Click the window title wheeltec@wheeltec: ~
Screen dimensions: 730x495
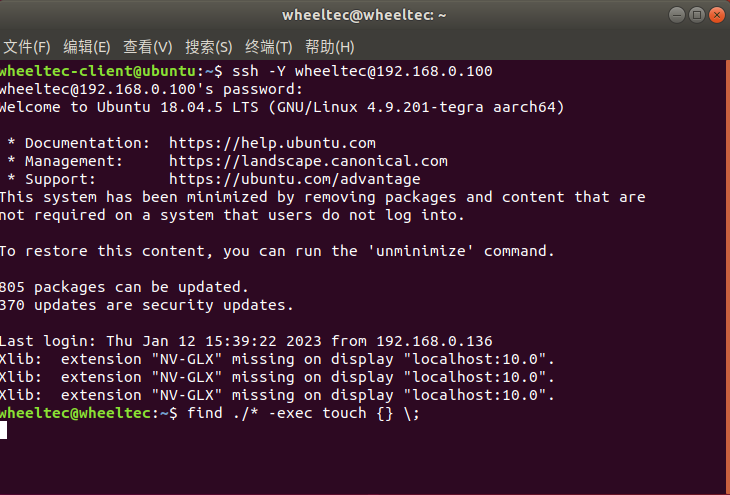pos(364,15)
